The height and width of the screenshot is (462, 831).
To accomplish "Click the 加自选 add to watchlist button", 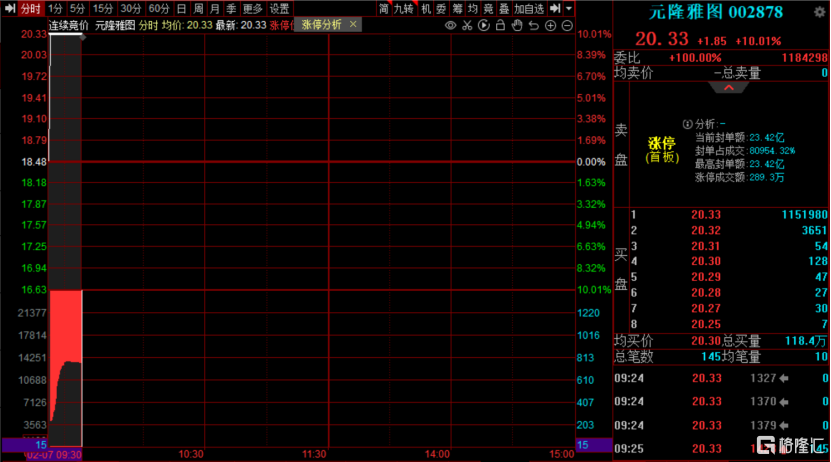I will coord(530,8).
